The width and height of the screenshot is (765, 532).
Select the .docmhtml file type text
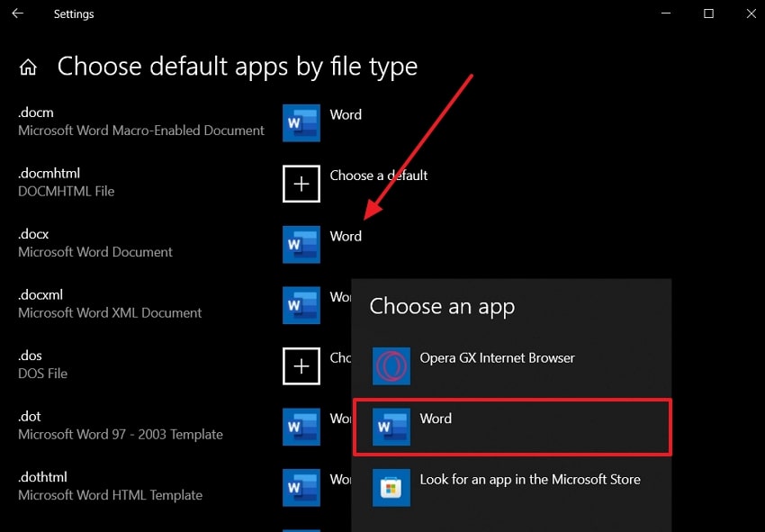click(49, 173)
